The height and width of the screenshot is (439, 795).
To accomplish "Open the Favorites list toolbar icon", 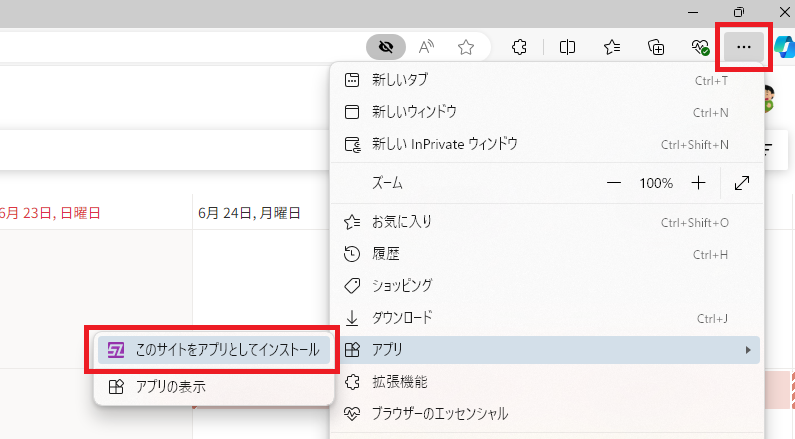I will coord(612,47).
